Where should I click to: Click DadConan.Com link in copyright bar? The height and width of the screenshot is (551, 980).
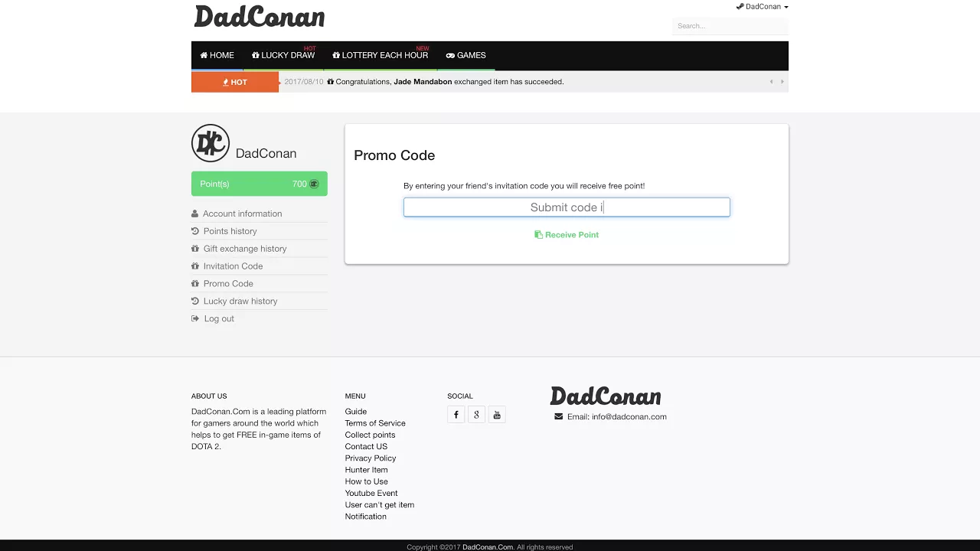[488, 547]
